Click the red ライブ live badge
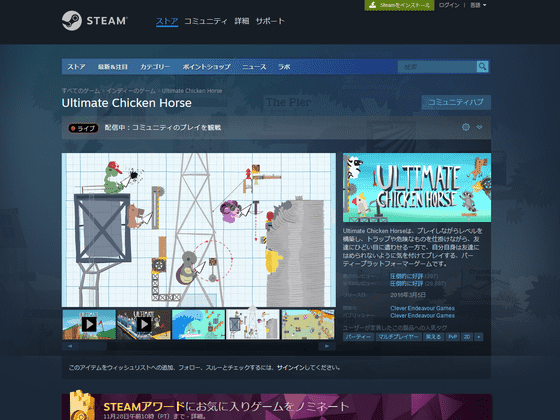Viewport: 560px width, 420px height. pyautogui.click(x=83, y=128)
